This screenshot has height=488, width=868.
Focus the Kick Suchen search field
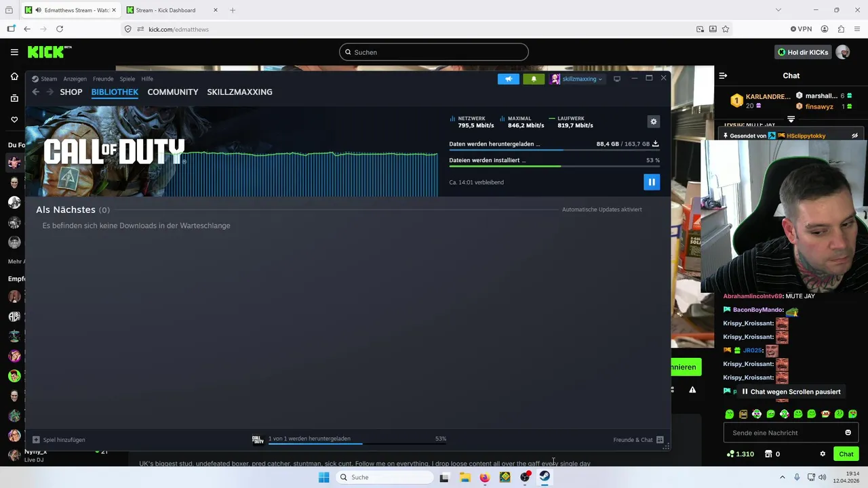coord(434,52)
